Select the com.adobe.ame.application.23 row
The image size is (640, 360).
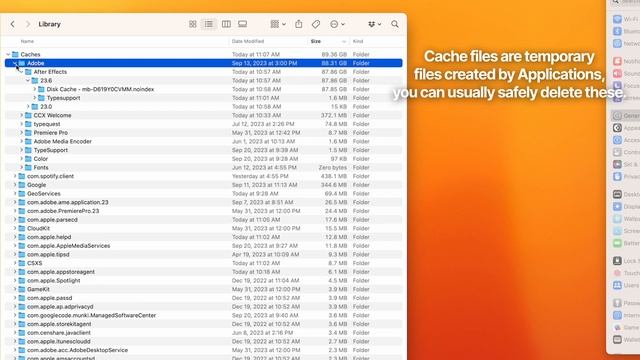click(203, 202)
